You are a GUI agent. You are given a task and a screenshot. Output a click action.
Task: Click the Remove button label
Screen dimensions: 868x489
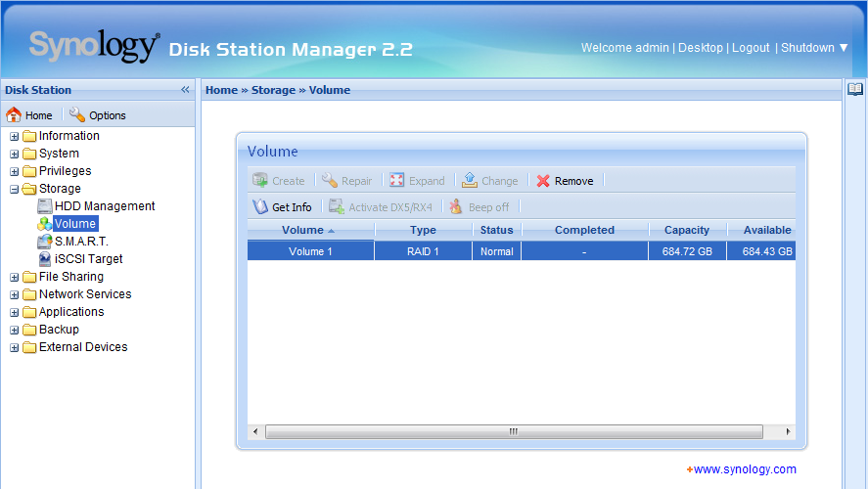coord(573,181)
